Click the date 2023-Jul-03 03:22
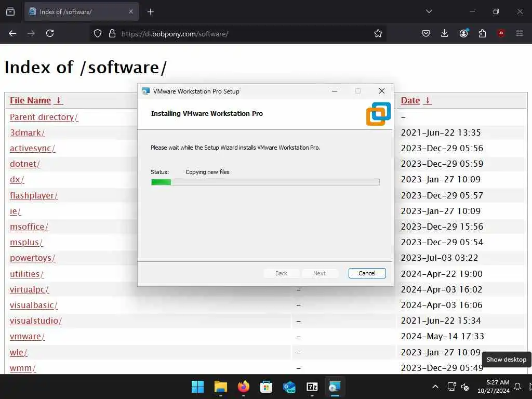 [x=440, y=258]
